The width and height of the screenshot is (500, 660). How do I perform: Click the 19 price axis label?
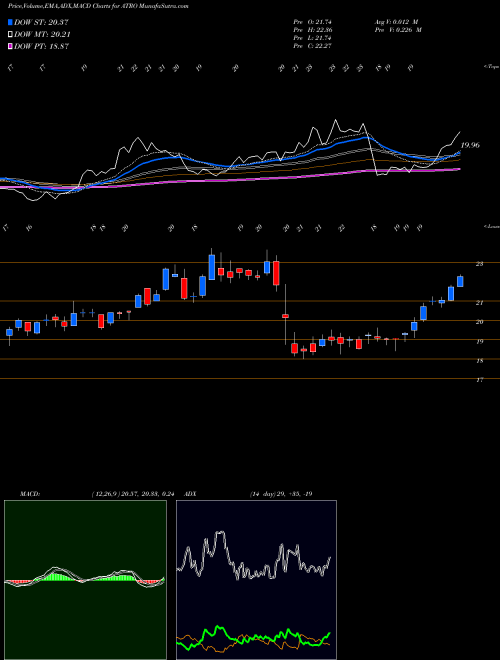479,341
